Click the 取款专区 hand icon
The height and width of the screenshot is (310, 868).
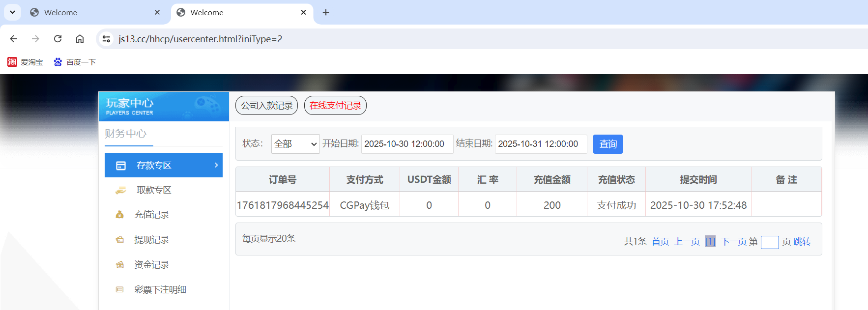(x=120, y=190)
